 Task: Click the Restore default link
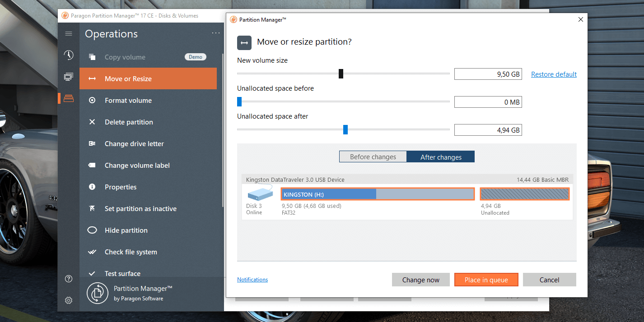click(x=554, y=74)
